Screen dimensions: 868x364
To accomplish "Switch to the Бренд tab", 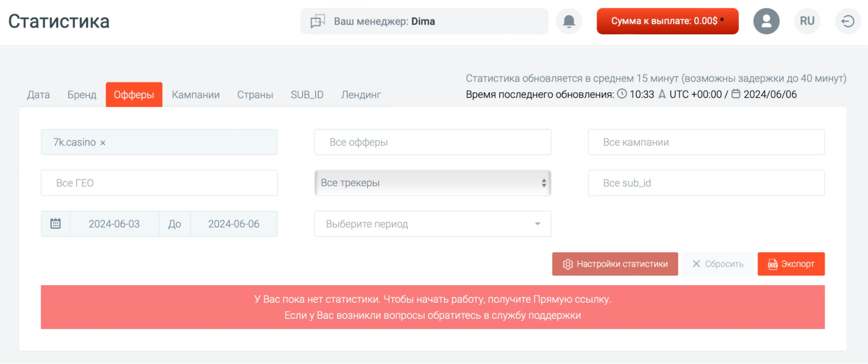I will [82, 95].
